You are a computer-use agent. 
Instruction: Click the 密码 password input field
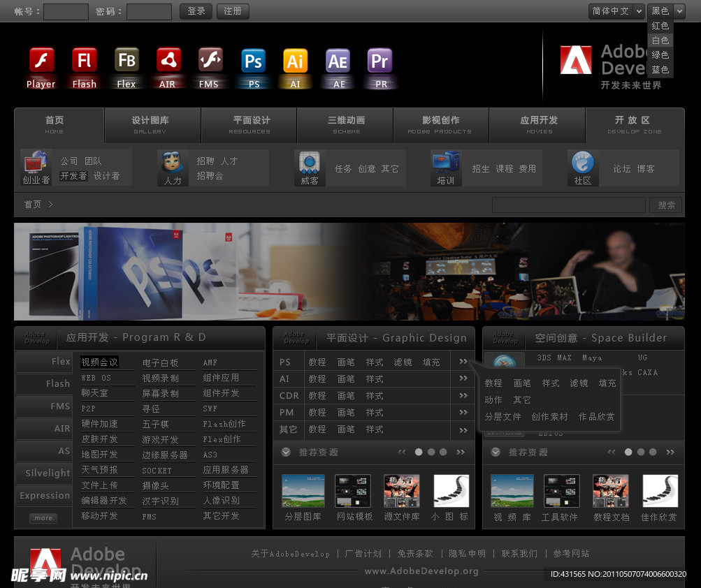pyautogui.click(x=150, y=12)
